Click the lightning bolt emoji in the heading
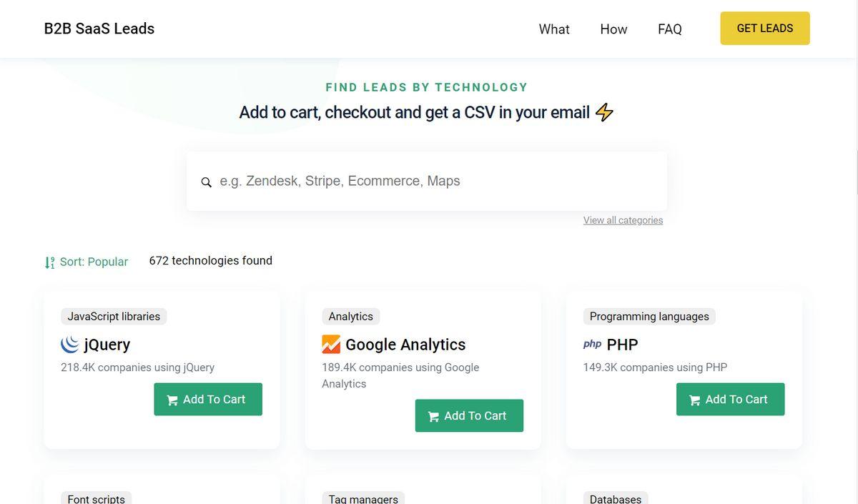Viewport: 858px width, 504px height. pyautogui.click(x=604, y=112)
